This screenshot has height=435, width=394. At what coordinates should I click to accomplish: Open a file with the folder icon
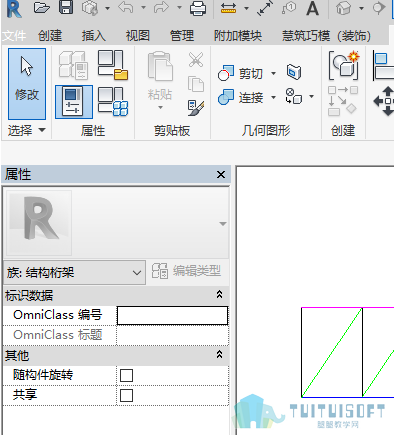(x=42, y=8)
